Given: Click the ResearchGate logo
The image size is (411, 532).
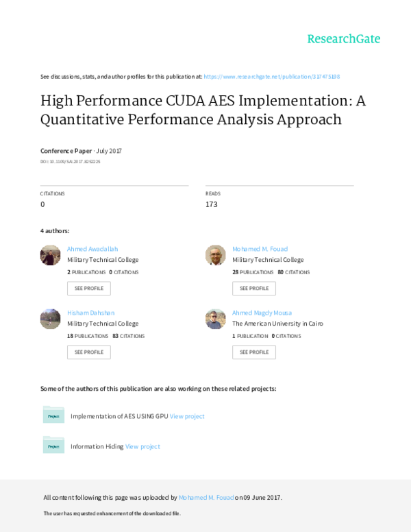Looking at the screenshot, I should (343, 39).
